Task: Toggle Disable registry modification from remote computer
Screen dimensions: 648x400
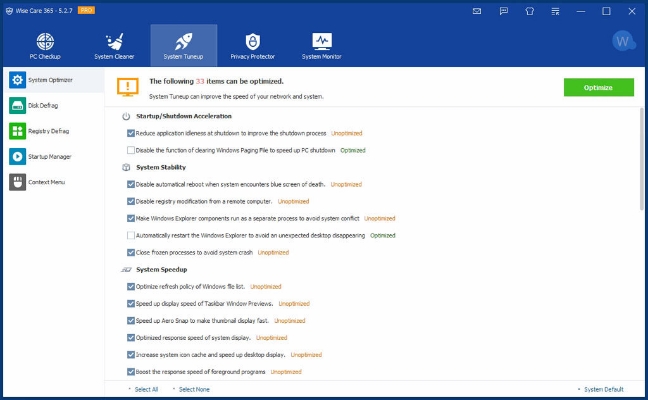Action: [x=131, y=201]
